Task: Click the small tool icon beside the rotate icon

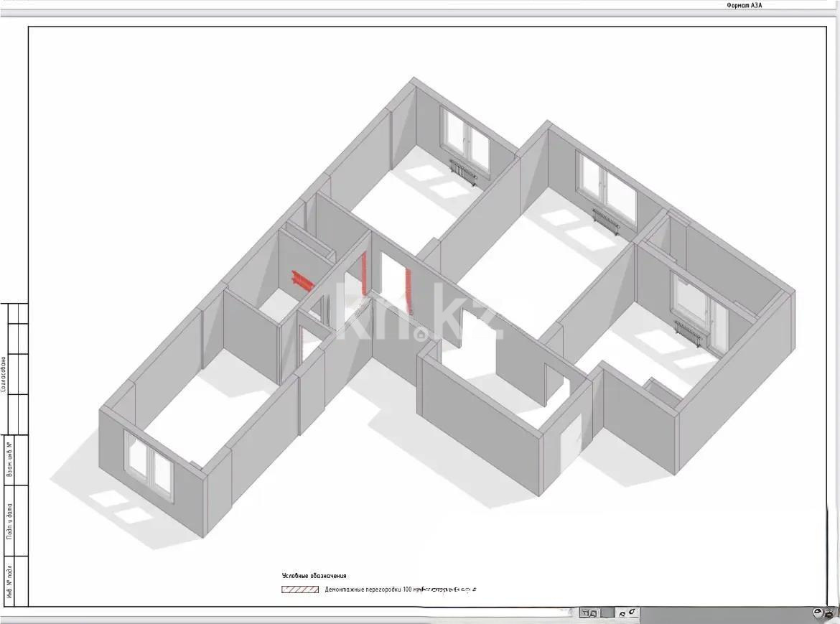Action: pos(831,614)
